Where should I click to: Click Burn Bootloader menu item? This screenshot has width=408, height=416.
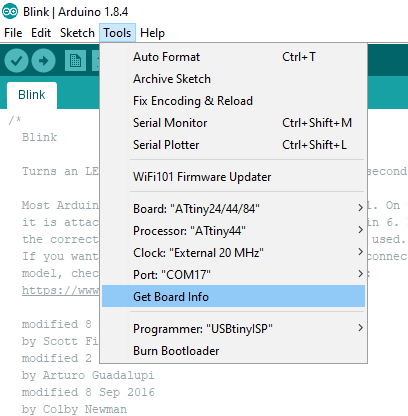tap(233, 351)
